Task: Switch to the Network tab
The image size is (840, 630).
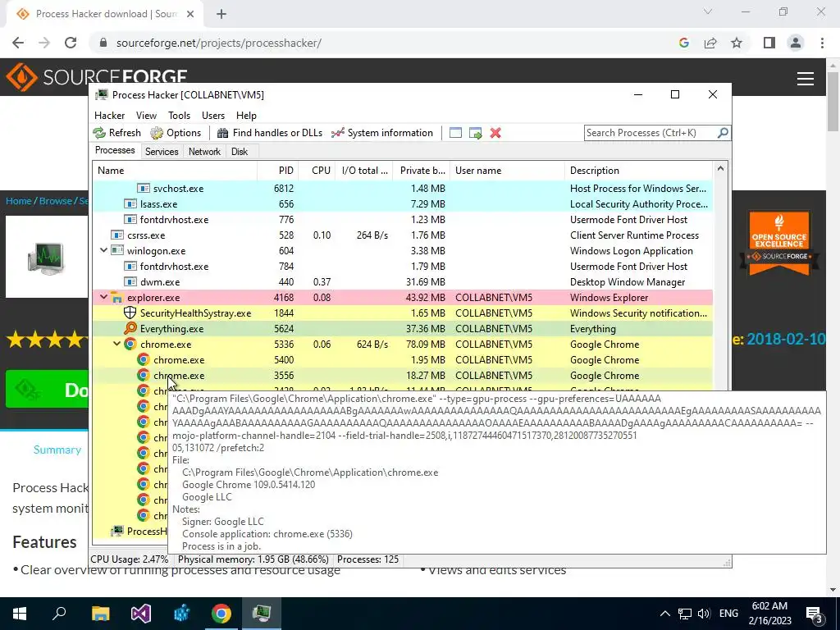Action: 204,152
